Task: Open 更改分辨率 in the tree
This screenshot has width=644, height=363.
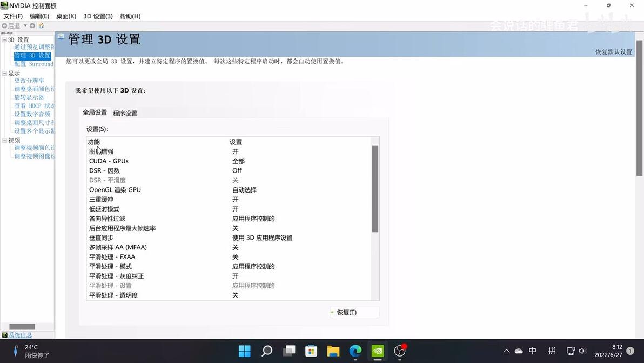Action: point(29,81)
